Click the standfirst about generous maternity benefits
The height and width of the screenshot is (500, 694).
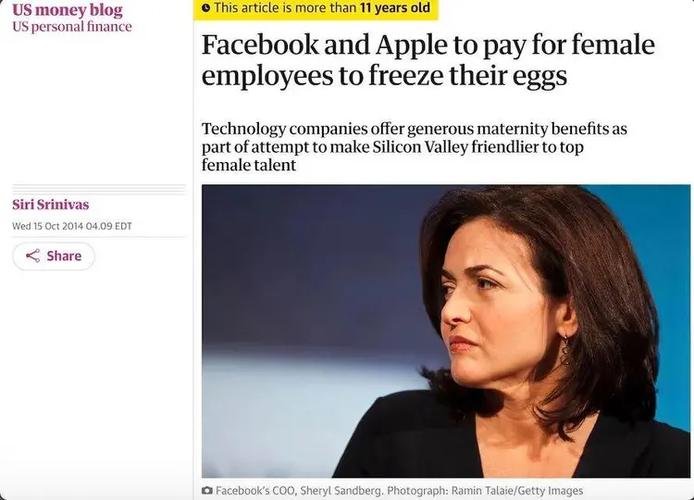pos(420,147)
